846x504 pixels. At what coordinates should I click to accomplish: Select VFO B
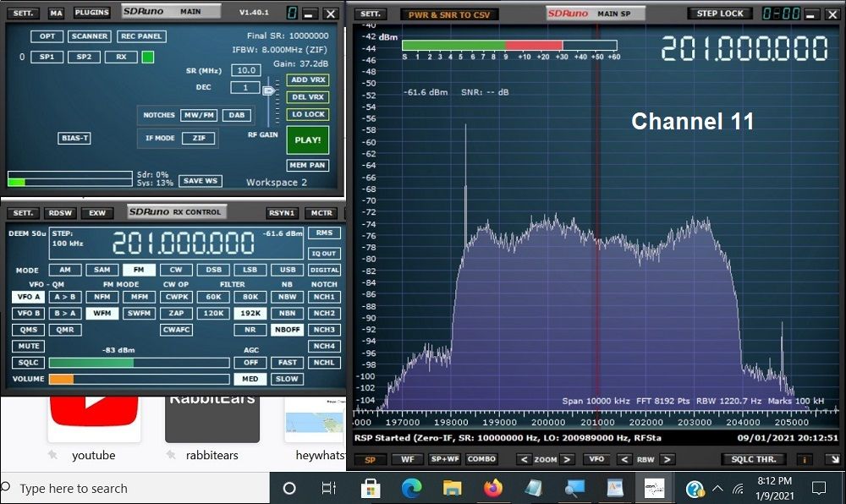tap(29, 313)
